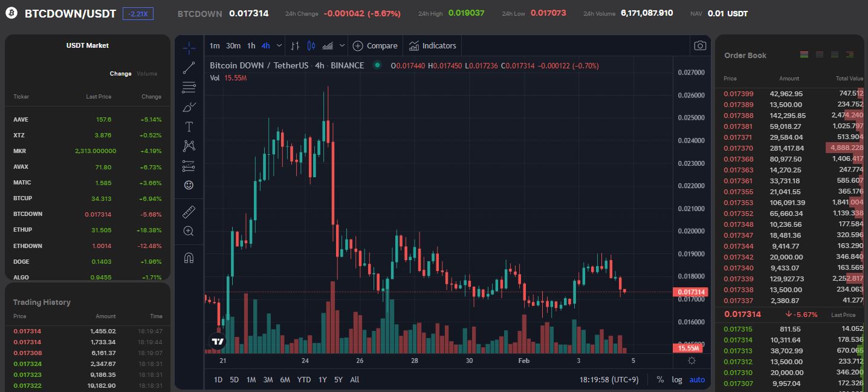Image resolution: width=868 pixels, height=392 pixels.
Task: Switch chart to candles style
Action: [x=311, y=45]
